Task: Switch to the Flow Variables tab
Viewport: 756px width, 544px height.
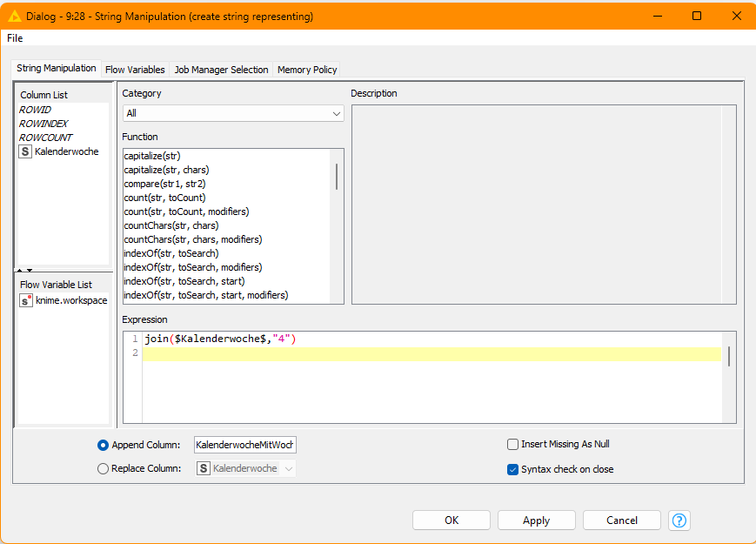Action: [x=135, y=70]
